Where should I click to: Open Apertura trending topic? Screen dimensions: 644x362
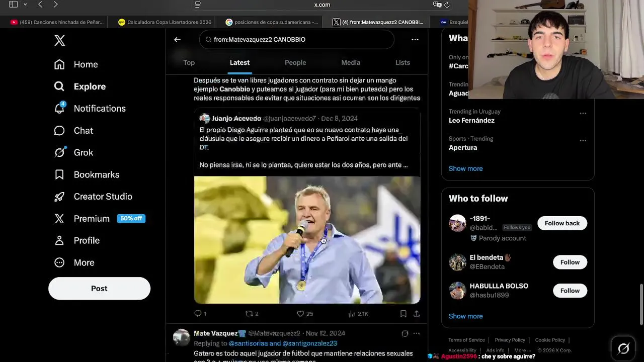[x=463, y=148]
